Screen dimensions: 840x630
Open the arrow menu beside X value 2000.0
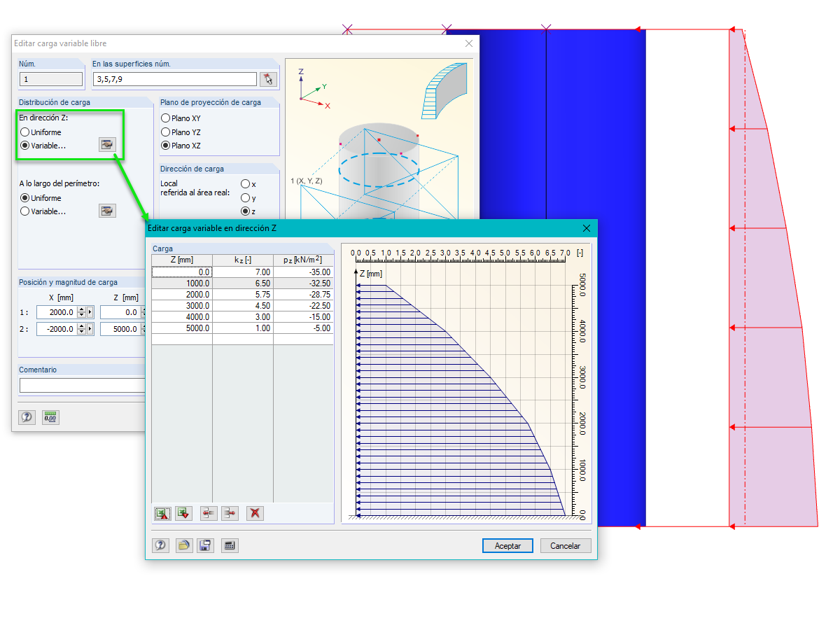(x=90, y=312)
